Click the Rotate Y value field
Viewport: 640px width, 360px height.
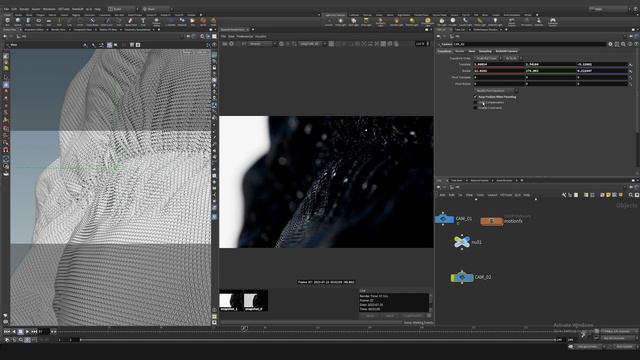tap(551, 71)
